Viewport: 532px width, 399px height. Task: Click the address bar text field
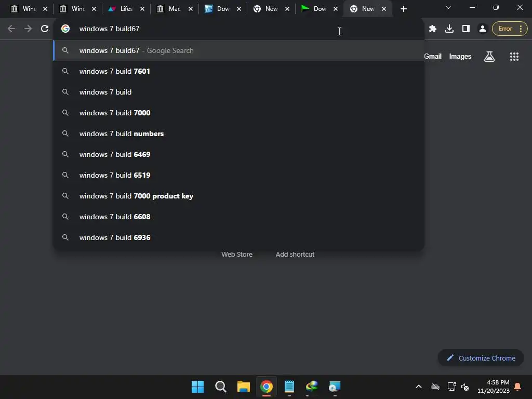(237, 29)
